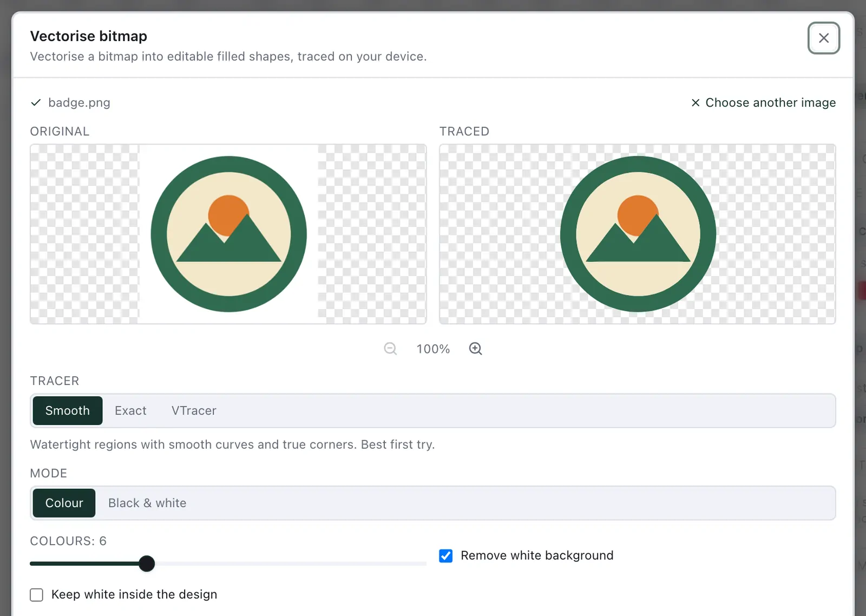Click the 100% zoom level label
This screenshot has width=866, height=616.
[x=433, y=349]
